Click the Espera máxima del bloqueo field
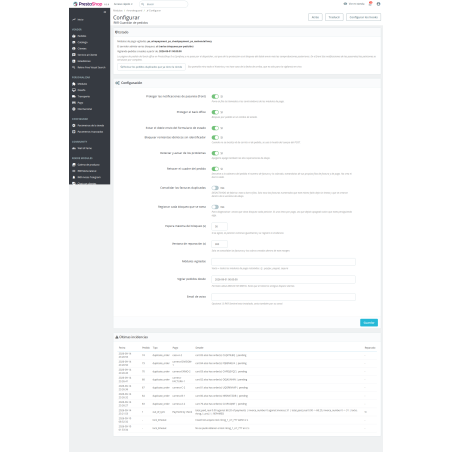Image resolution: width=452 pixels, height=452 pixels. (x=219, y=226)
